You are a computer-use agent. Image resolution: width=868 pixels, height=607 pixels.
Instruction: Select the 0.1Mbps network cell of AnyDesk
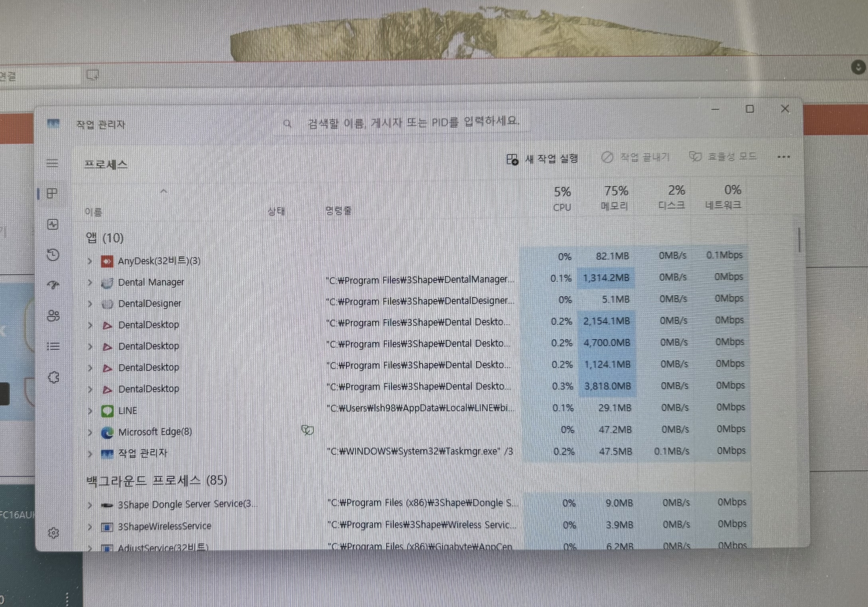pyautogui.click(x=724, y=255)
